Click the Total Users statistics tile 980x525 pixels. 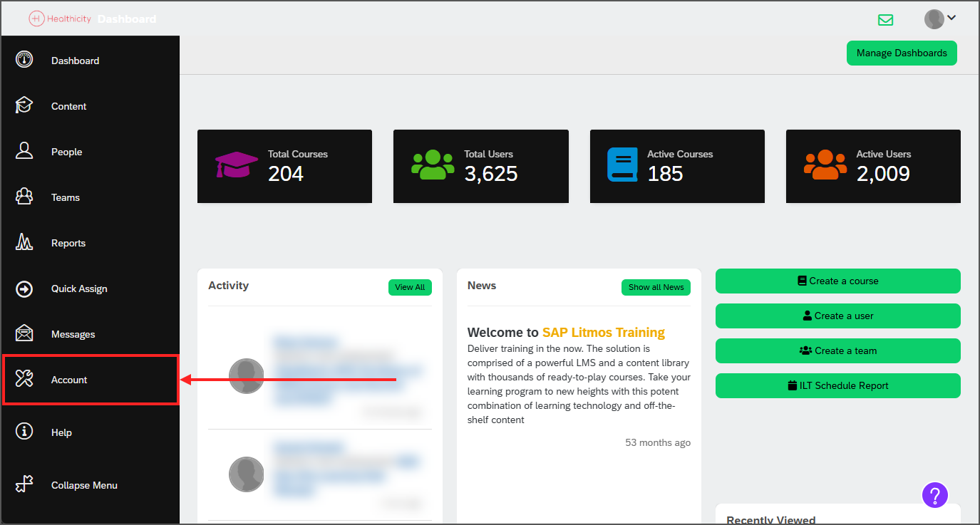[x=480, y=166]
